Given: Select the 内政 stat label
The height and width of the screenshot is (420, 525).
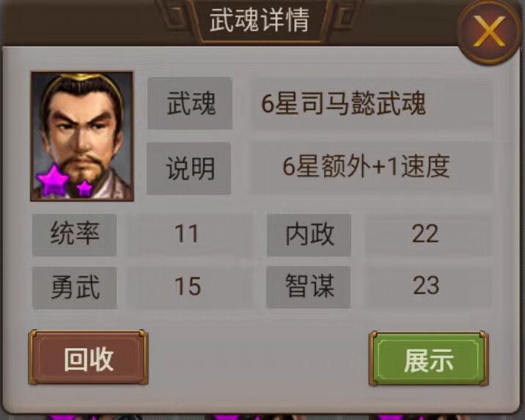Looking at the screenshot, I should (309, 235).
